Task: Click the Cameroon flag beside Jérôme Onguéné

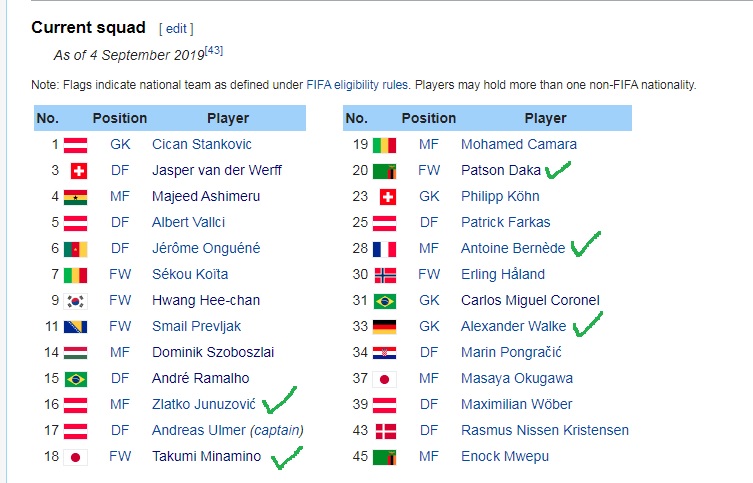Action: 75,249
